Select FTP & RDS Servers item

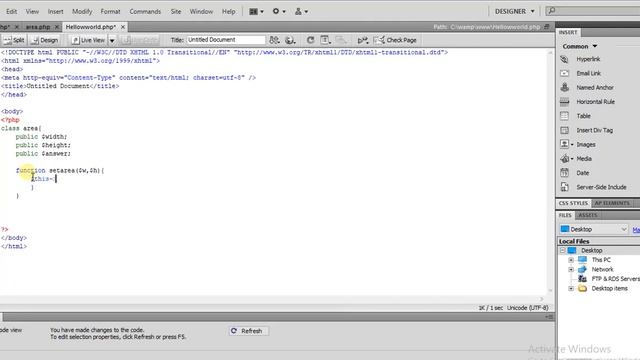(x=616, y=279)
